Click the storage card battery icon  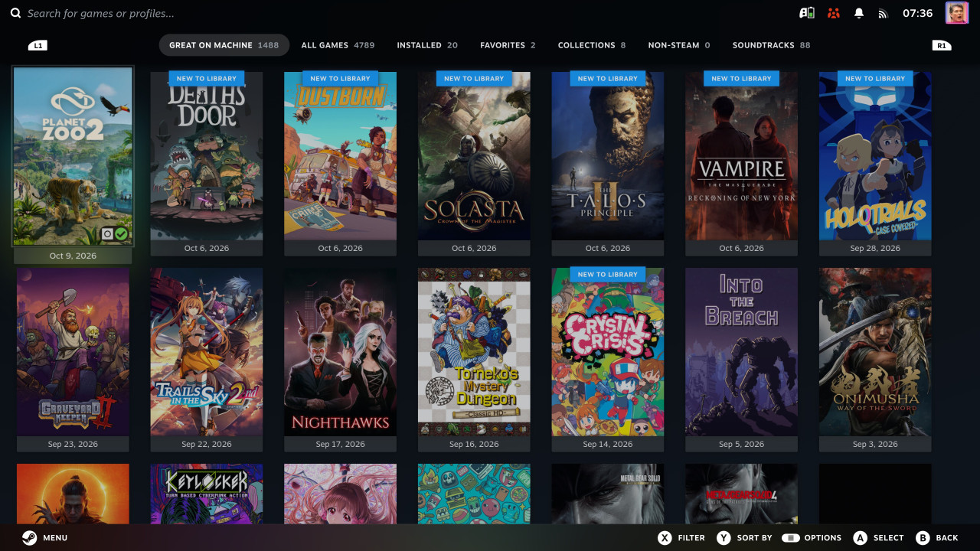click(x=806, y=14)
